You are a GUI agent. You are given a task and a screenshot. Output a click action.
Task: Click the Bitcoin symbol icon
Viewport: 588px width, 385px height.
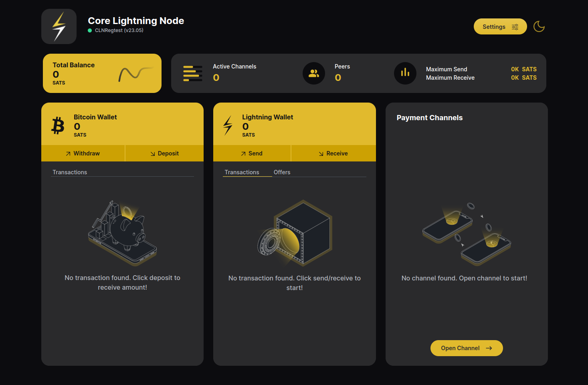pyautogui.click(x=58, y=125)
